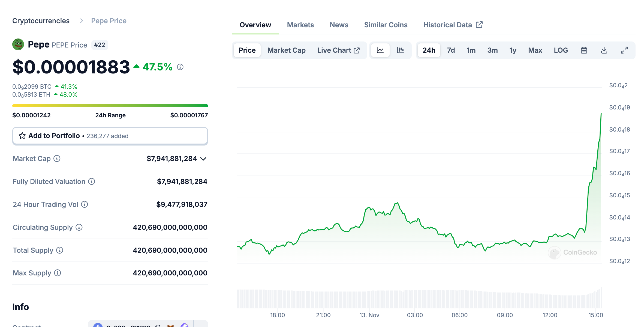Click the $0.00001883 price text
This screenshot has height=327, width=644.
tap(71, 67)
